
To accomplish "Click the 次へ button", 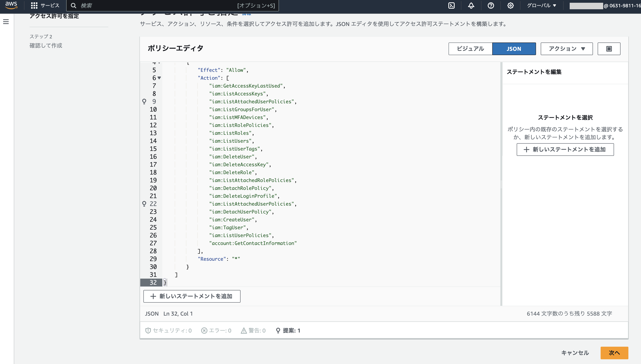I will (614, 353).
